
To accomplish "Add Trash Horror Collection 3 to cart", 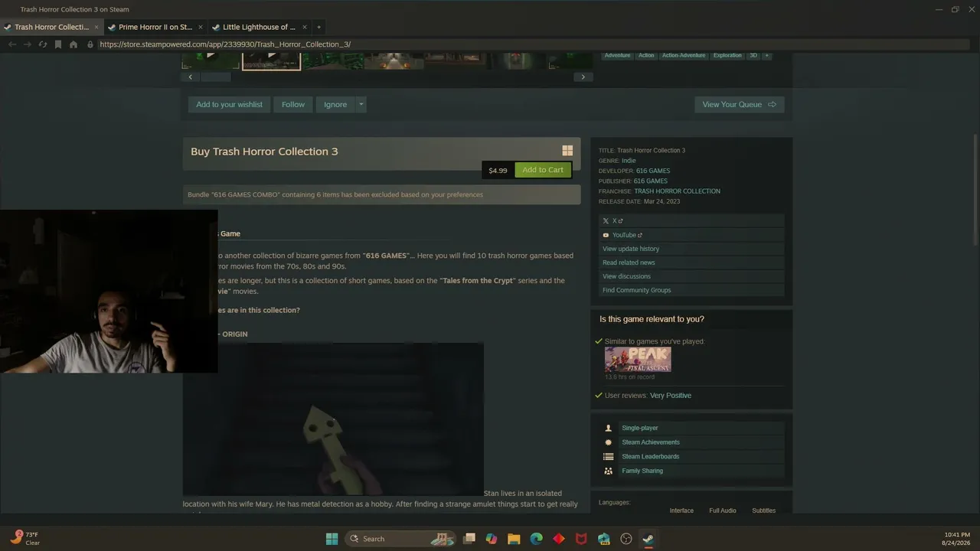I will [543, 170].
